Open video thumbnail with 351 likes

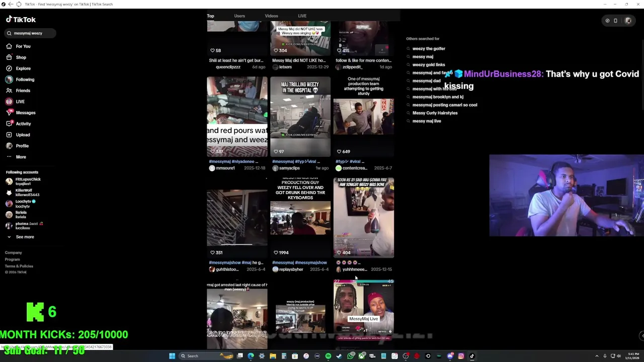point(237,218)
